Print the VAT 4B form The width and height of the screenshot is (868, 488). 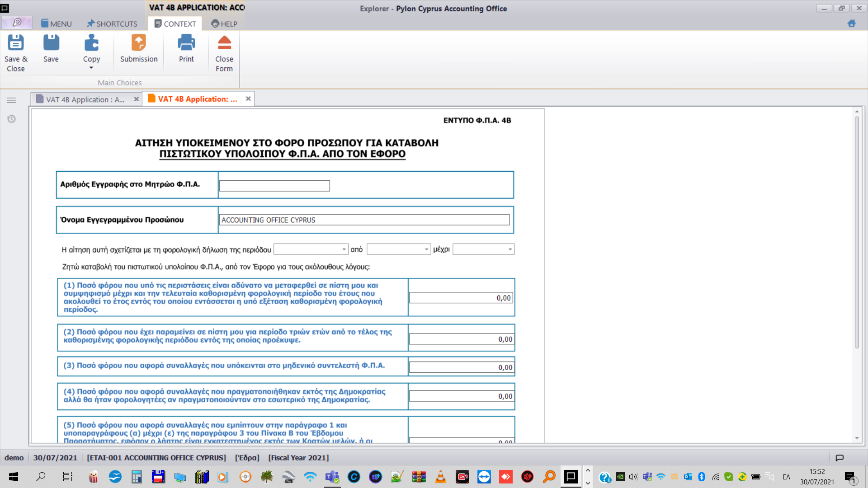pos(186,43)
